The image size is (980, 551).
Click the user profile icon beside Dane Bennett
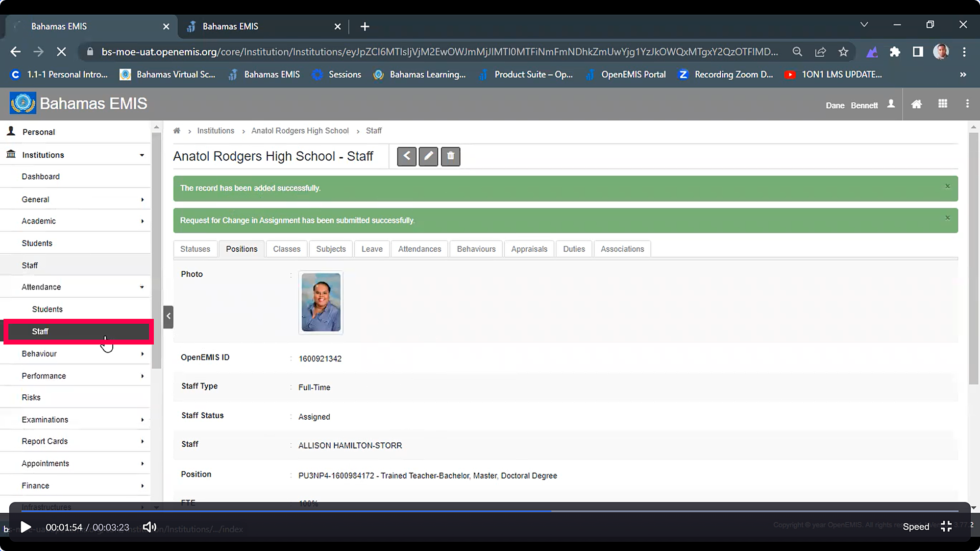coord(891,104)
